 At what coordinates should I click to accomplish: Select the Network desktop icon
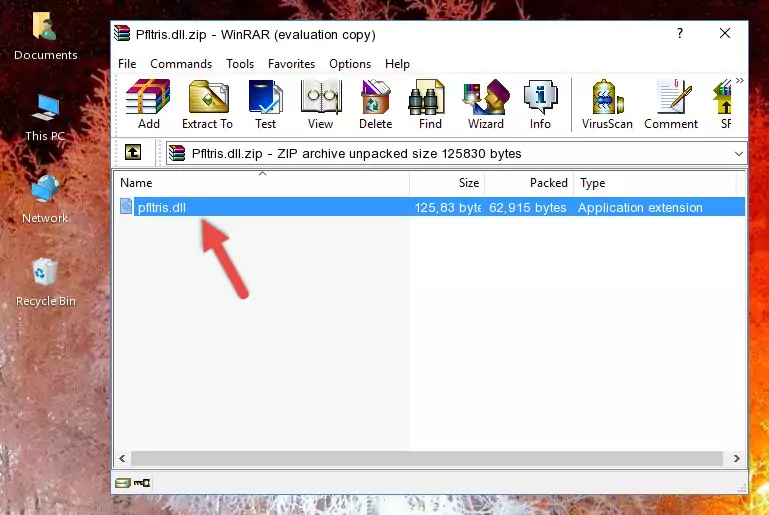(45, 200)
